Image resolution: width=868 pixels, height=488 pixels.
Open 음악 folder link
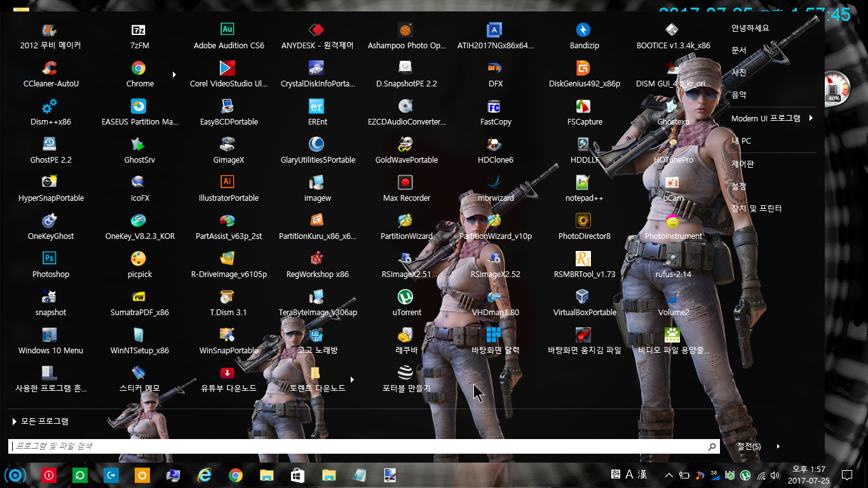click(739, 95)
